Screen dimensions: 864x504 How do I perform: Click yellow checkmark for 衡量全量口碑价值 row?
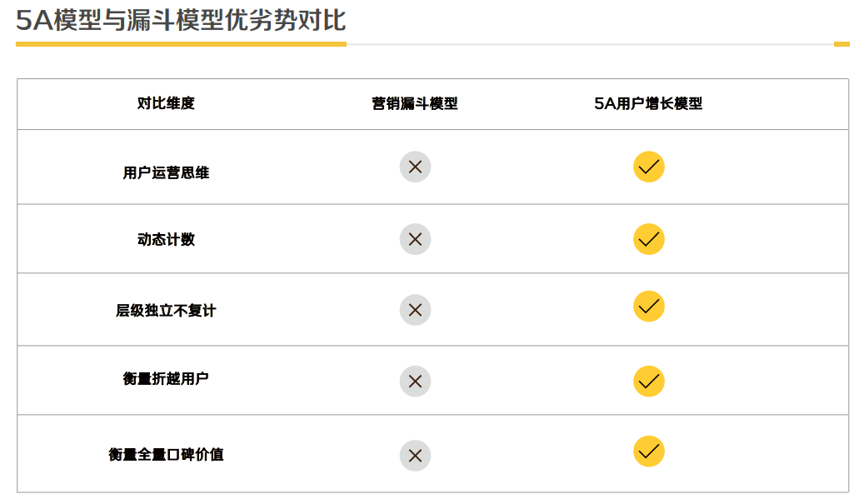648,451
